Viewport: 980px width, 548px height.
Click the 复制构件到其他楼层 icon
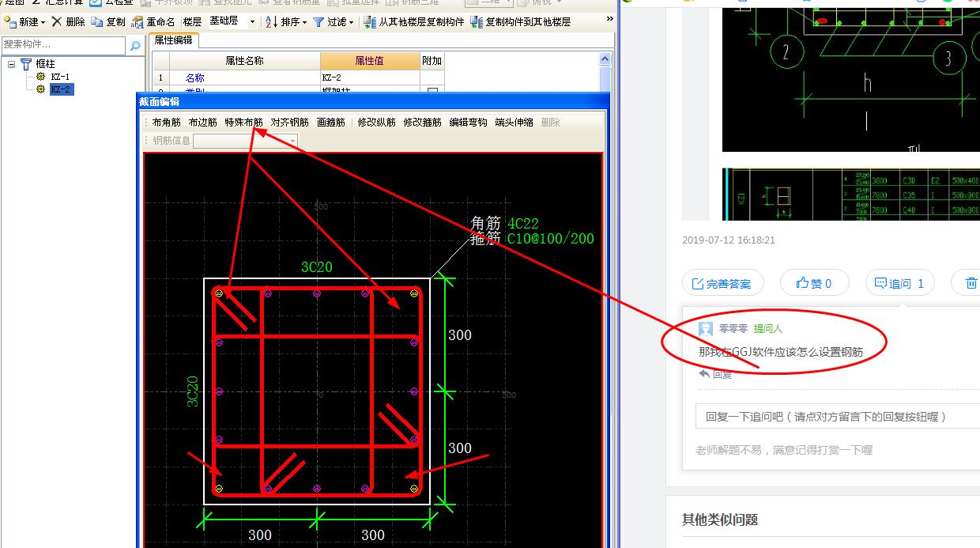pyautogui.click(x=477, y=22)
